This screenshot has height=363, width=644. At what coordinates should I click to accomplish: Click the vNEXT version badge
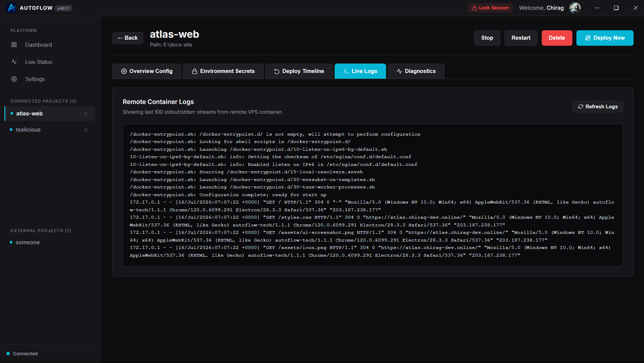tap(63, 8)
